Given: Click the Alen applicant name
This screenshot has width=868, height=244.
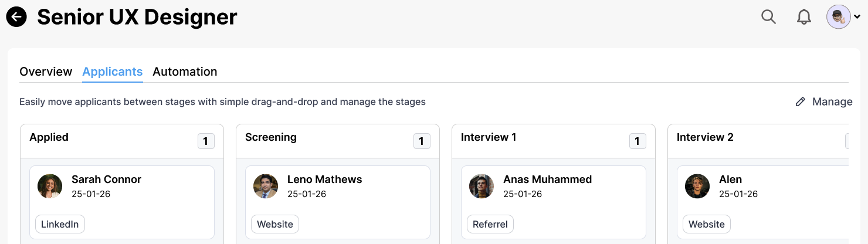Looking at the screenshot, I should 730,179.
